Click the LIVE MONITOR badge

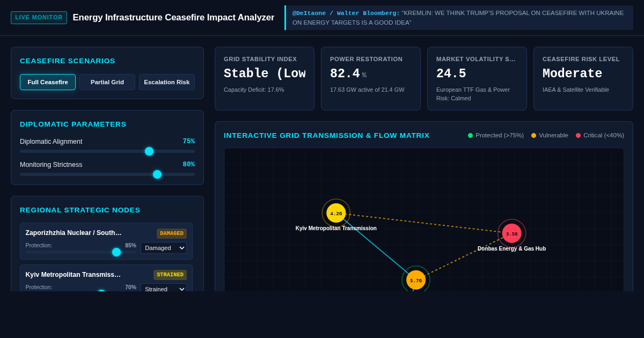click(39, 18)
